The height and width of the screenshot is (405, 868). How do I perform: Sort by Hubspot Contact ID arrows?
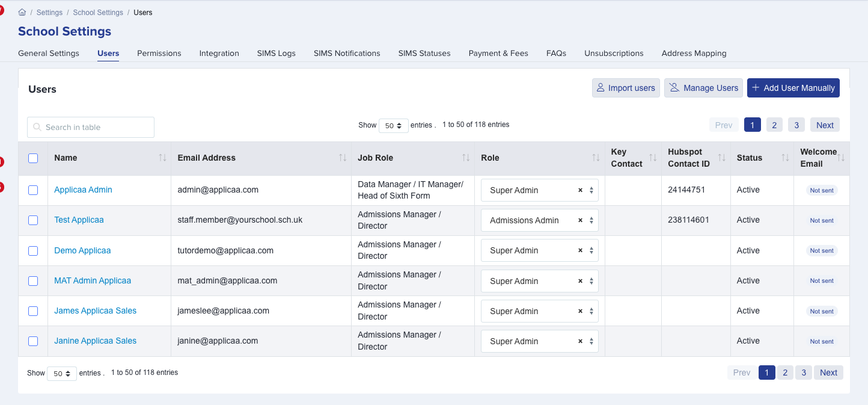721,158
